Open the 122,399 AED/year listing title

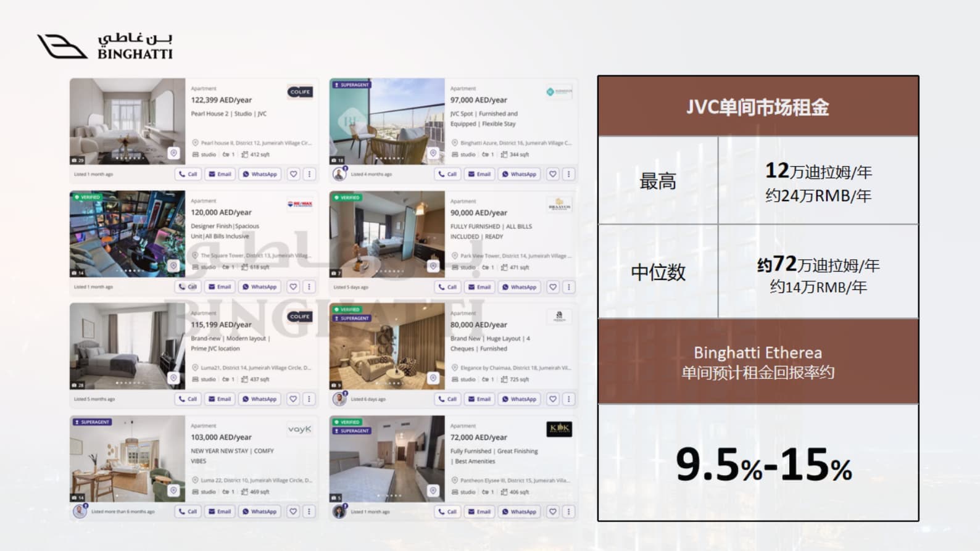[x=222, y=100]
